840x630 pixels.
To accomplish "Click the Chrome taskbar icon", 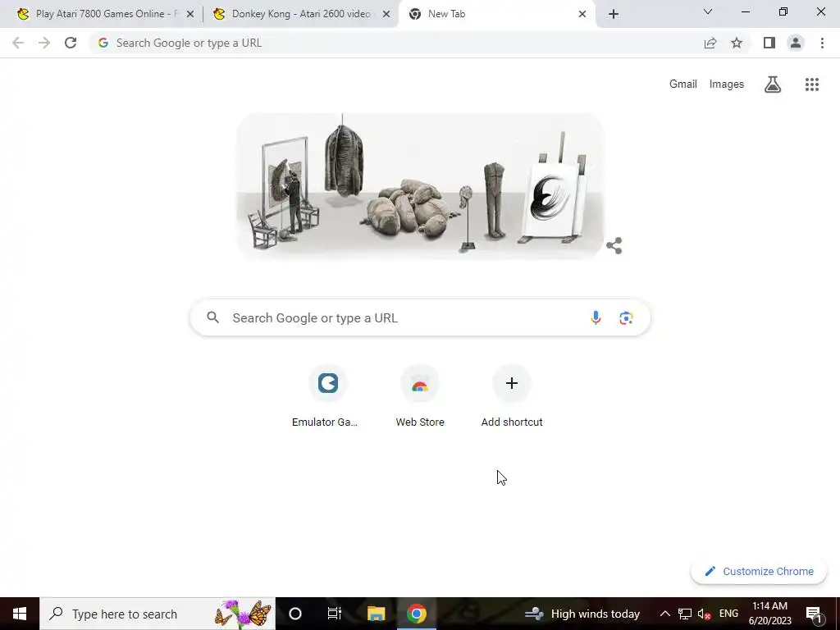I will pyautogui.click(x=416, y=614).
